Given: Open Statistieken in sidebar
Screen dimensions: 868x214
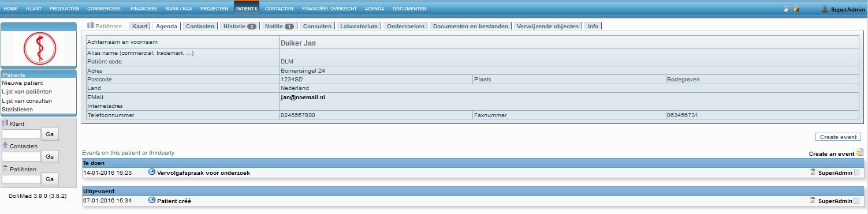Looking at the screenshot, I should [17, 109].
